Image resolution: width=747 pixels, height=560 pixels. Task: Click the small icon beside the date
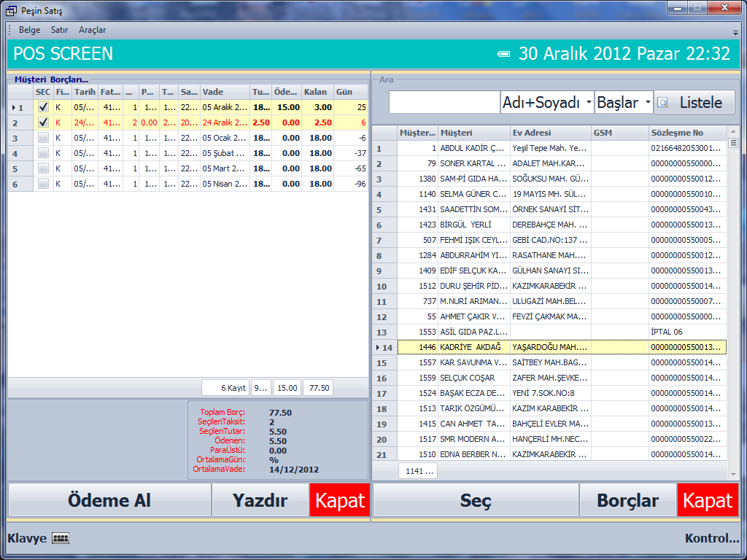click(x=504, y=54)
